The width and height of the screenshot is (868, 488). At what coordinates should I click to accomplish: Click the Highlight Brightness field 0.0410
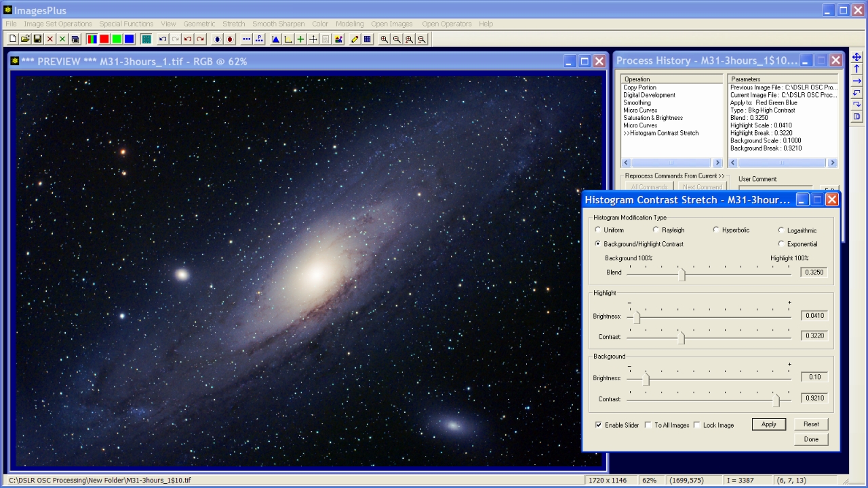point(814,316)
